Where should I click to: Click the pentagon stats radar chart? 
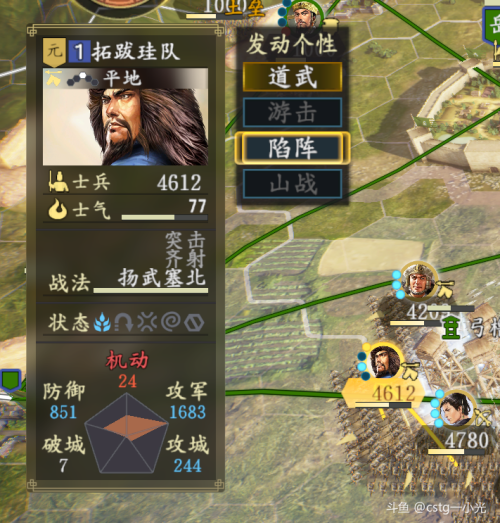[x=126, y=433]
